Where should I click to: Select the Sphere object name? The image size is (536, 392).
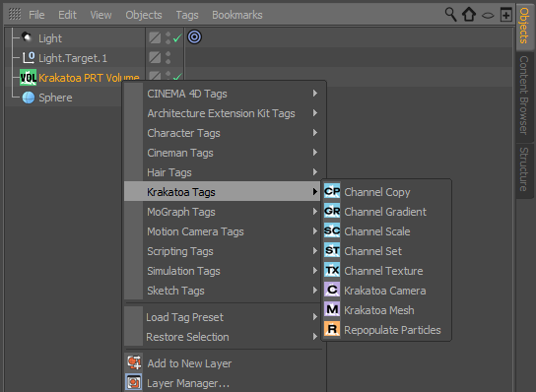(x=55, y=98)
